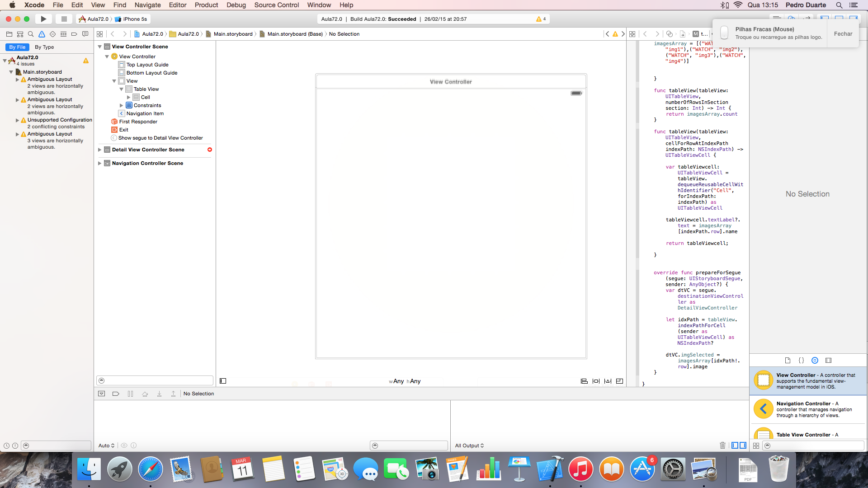Select the Object library tab

point(815,360)
